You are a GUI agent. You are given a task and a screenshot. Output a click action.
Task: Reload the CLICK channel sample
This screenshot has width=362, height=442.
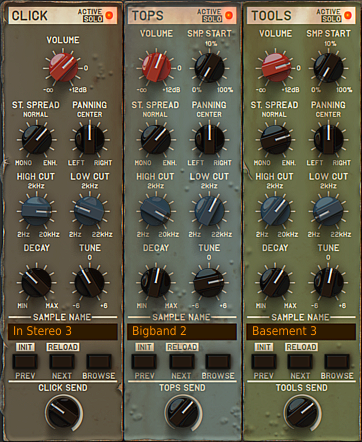[63, 347]
